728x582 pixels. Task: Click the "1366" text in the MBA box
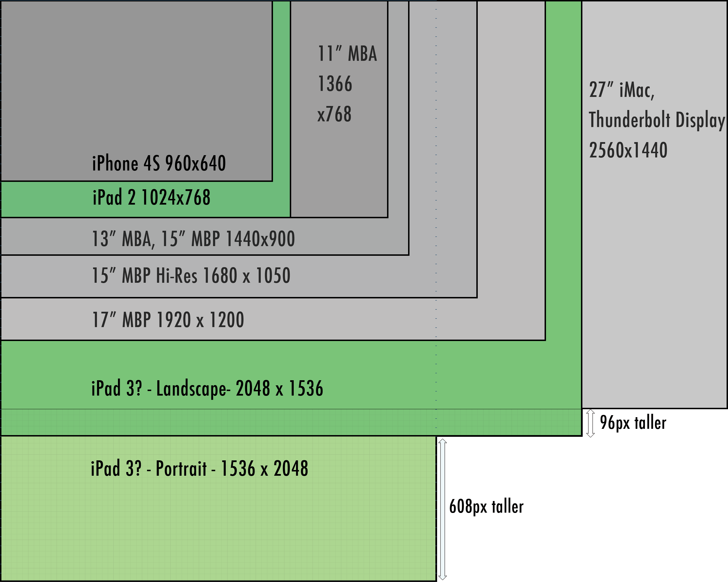point(335,84)
